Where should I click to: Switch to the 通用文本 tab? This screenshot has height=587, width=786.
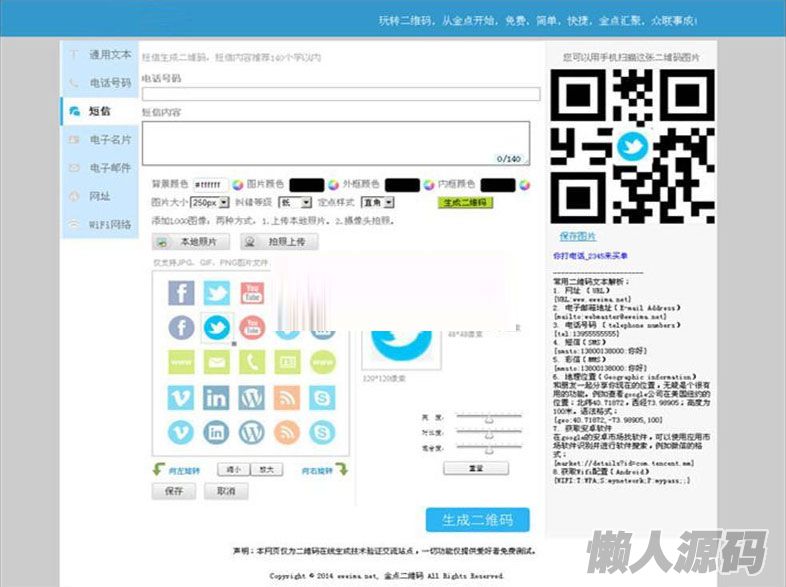click(x=100, y=54)
